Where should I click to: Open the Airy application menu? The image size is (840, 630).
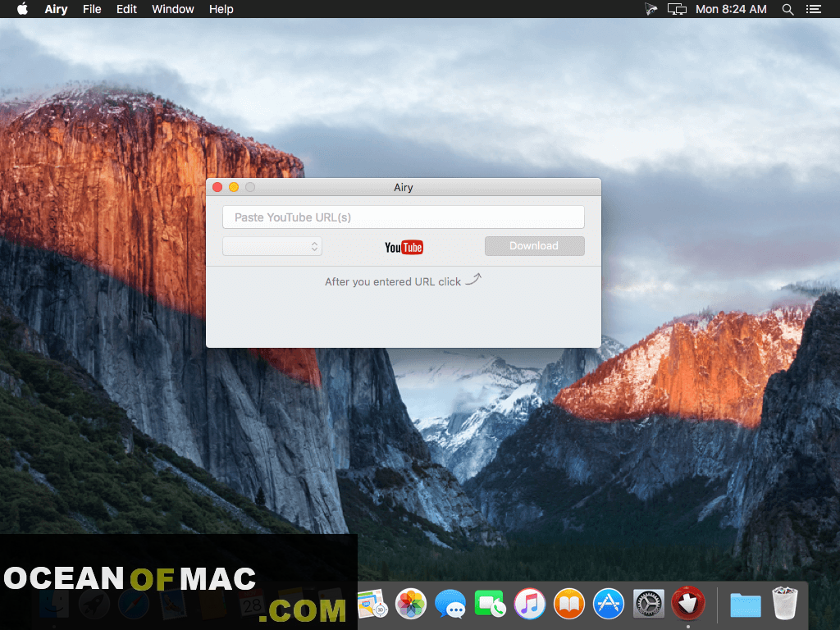coord(56,9)
